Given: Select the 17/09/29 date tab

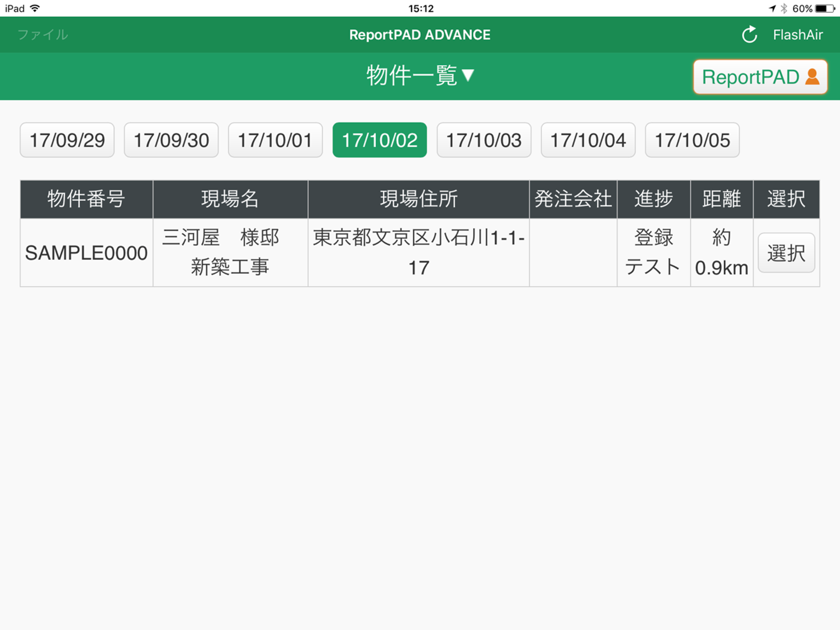Looking at the screenshot, I should [x=67, y=140].
